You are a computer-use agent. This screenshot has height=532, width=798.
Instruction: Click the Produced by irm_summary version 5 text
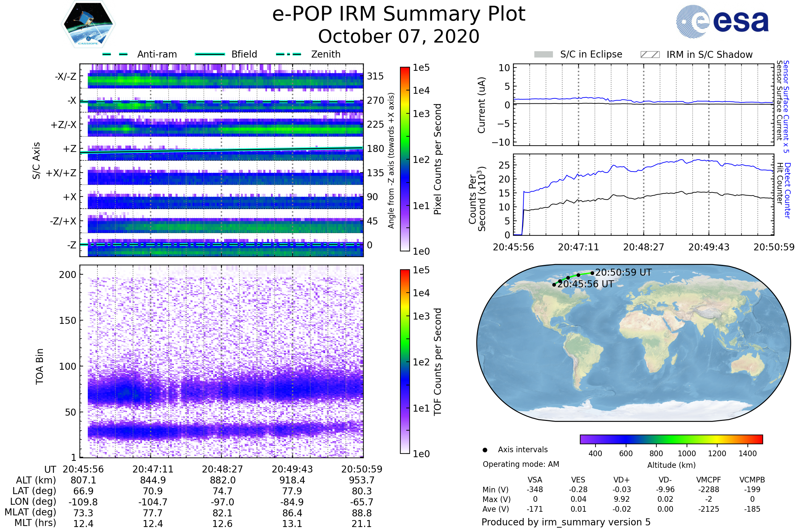pyautogui.click(x=566, y=522)
